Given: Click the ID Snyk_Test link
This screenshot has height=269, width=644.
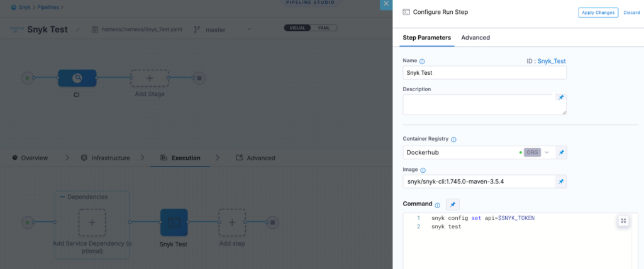Looking at the screenshot, I should [552, 61].
